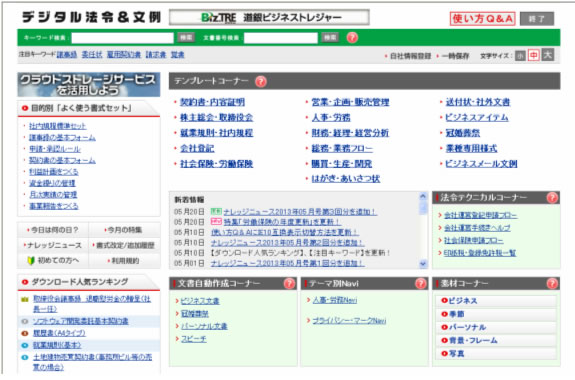The image size is (575, 380).
Task: Open 素材コーナー 季節 category
Action: tap(496, 314)
